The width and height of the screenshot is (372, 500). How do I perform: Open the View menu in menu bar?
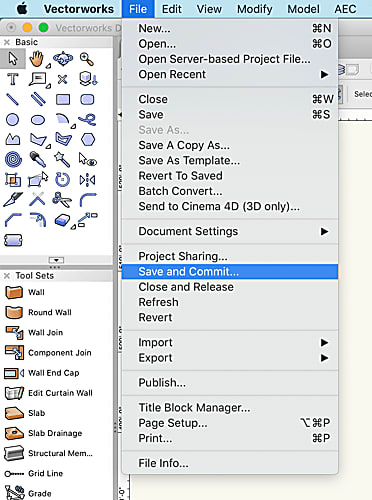(x=209, y=9)
